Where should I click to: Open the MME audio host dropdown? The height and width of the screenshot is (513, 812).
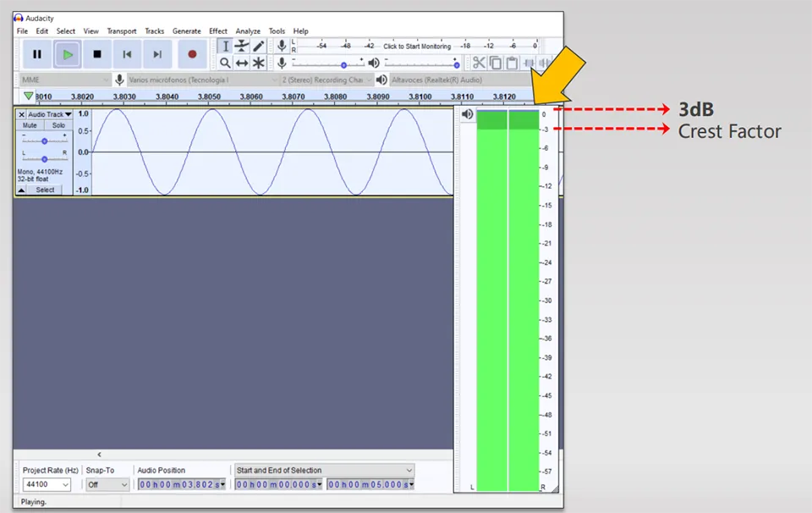[65, 80]
